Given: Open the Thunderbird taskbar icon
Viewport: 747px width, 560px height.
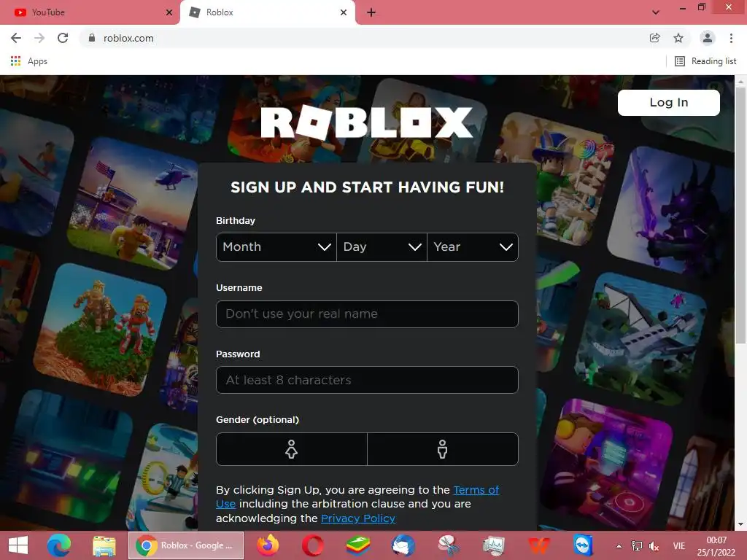Looking at the screenshot, I should click(403, 545).
